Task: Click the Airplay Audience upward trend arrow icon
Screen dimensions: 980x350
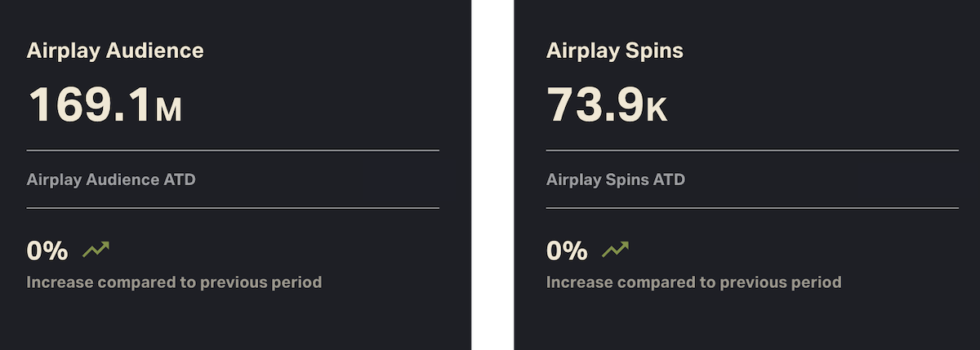Action: 96,250
